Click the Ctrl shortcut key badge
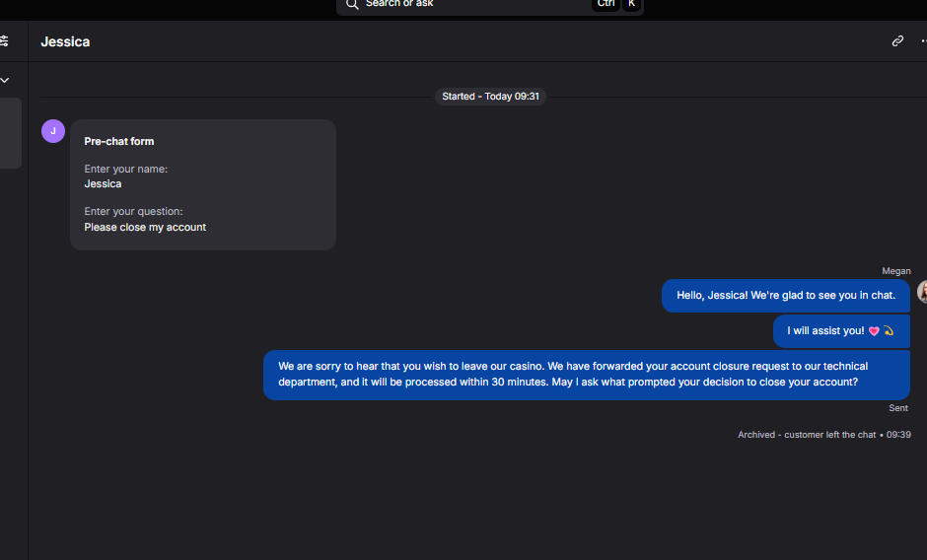The image size is (927, 560). 606,4
